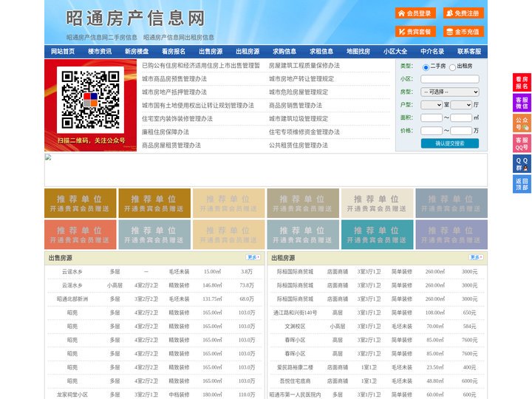Open link 商品房销售管理办法
532x399 pixels.
pyautogui.click(x=296, y=105)
